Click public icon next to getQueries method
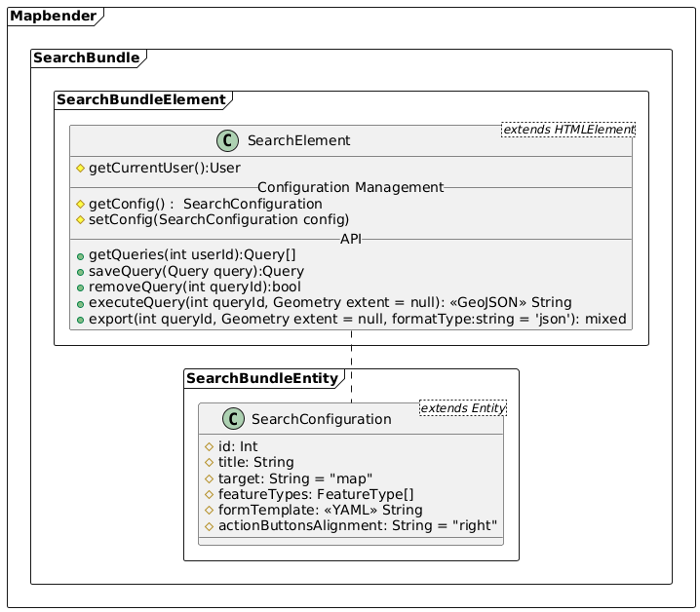 pyautogui.click(x=80, y=254)
